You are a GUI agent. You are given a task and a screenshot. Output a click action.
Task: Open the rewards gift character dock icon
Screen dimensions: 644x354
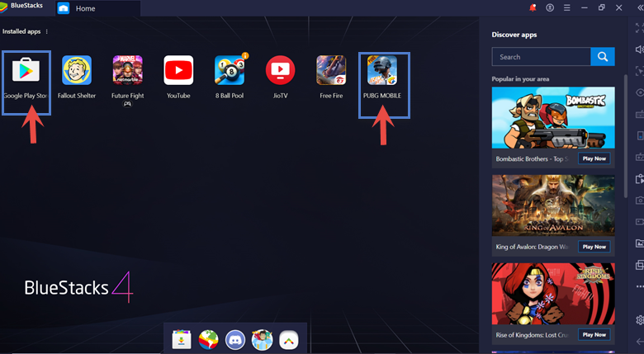point(262,340)
